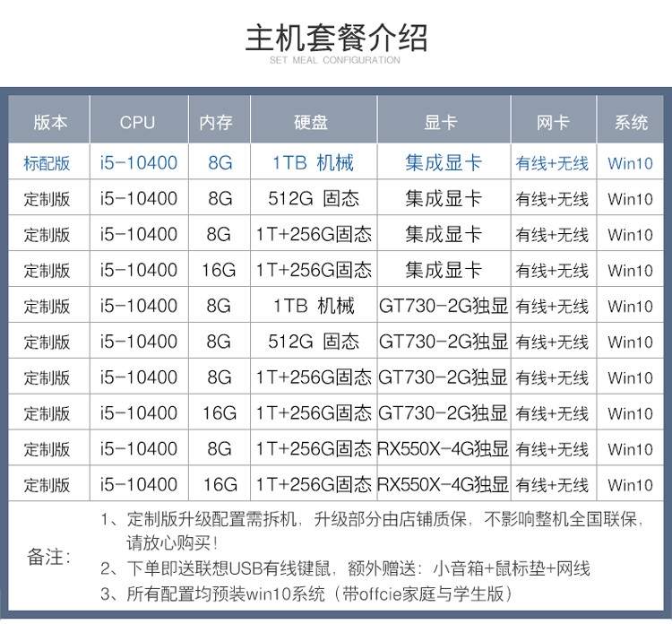
Task: Click 8G in the 标配版 row
Action: [x=220, y=163]
